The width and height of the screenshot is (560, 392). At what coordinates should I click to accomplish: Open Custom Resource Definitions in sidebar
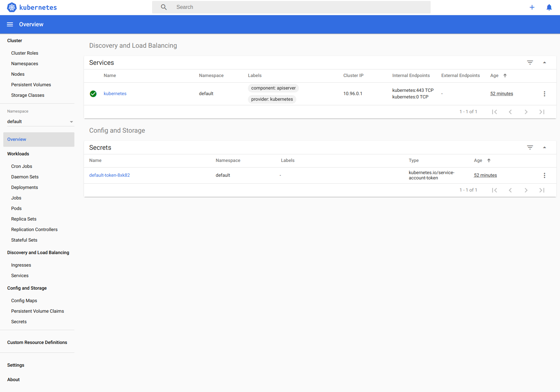tap(37, 342)
